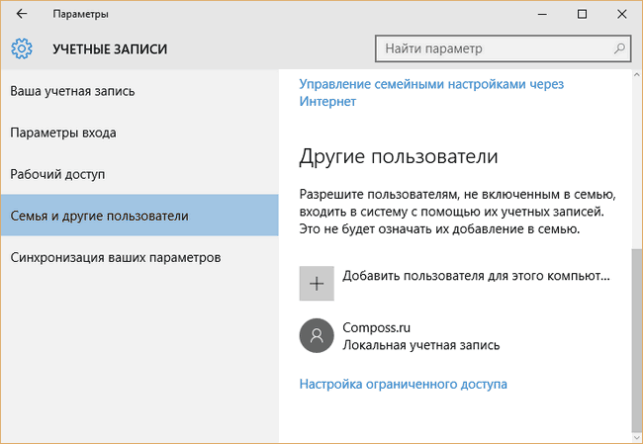Maximize the Параметры window
The height and width of the screenshot is (444, 643).
pos(582,14)
